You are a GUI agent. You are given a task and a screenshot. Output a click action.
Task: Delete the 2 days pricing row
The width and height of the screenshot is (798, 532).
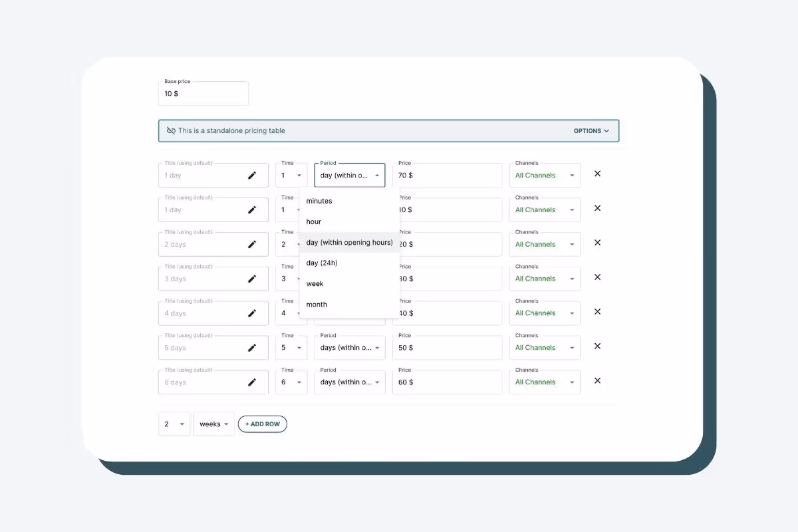[597, 243]
